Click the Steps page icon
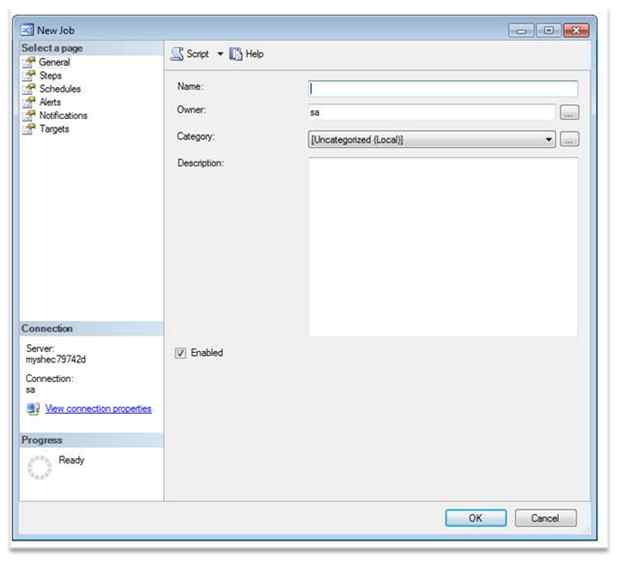618x562 pixels. pos(29,76)
